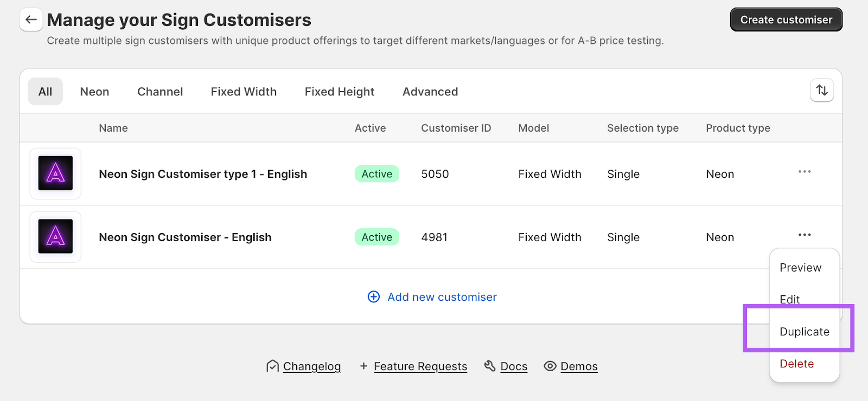Choose Duplicate from the context menu
Image resolution: width=868 pixels, height=401 pixels.
[804, 332]
